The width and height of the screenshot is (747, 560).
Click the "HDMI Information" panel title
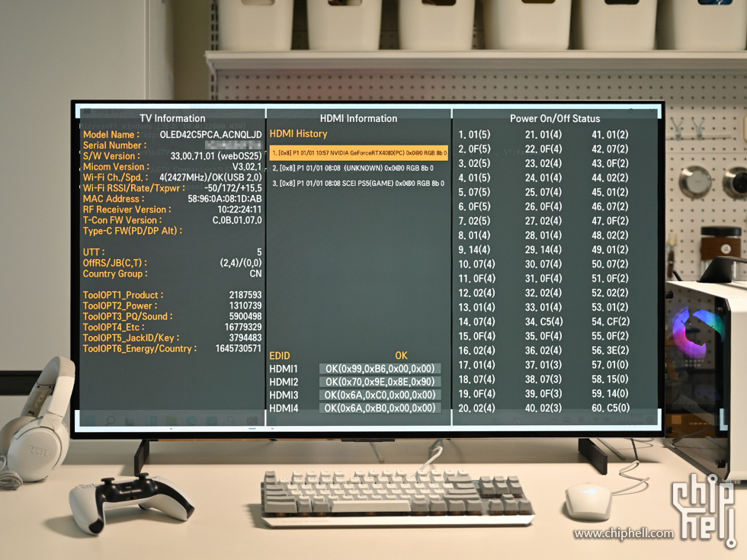(358, 119)
